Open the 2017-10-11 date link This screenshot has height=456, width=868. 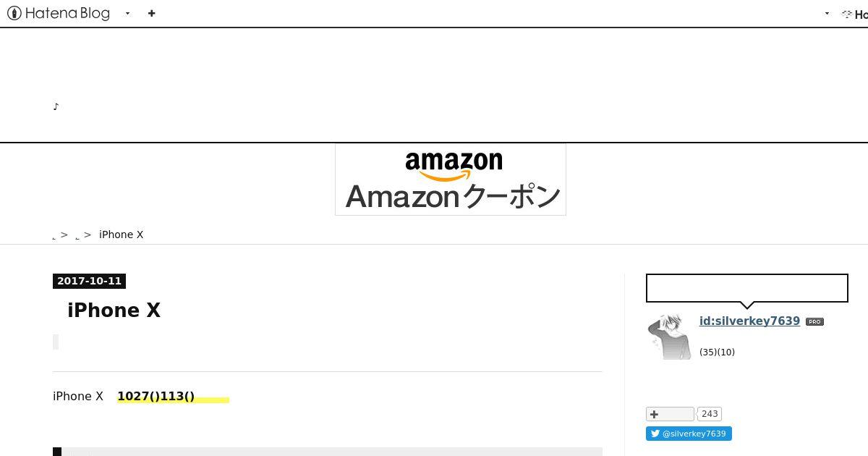point(89,281)
